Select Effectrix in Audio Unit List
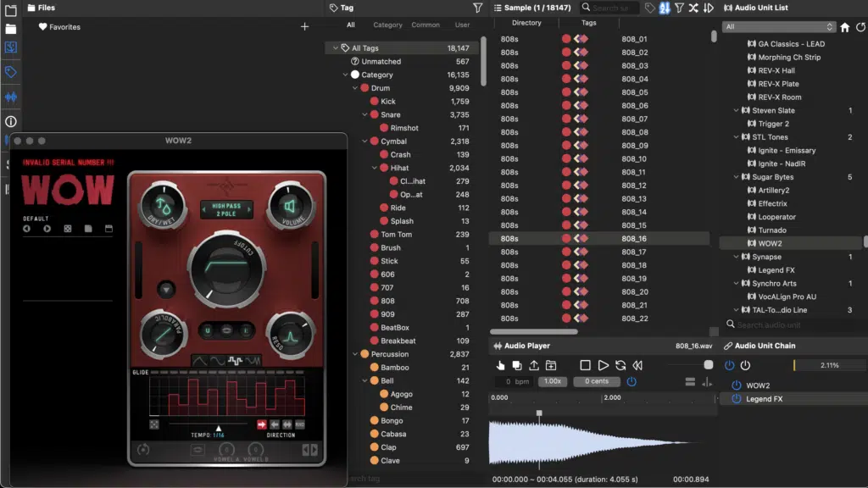 click(x=772, y=203)
